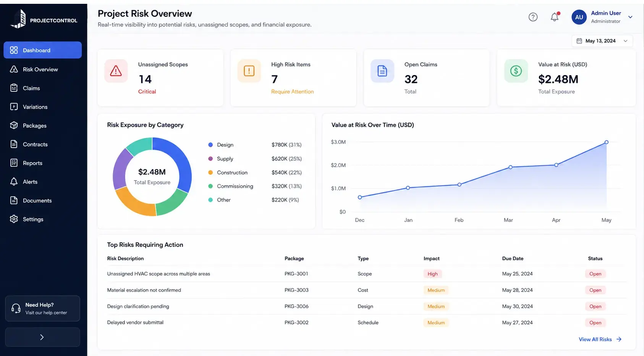Click the Open Claims document icon
Image resolution: width=644 pixels, height=356 pixels.
[x=382, y=71]
